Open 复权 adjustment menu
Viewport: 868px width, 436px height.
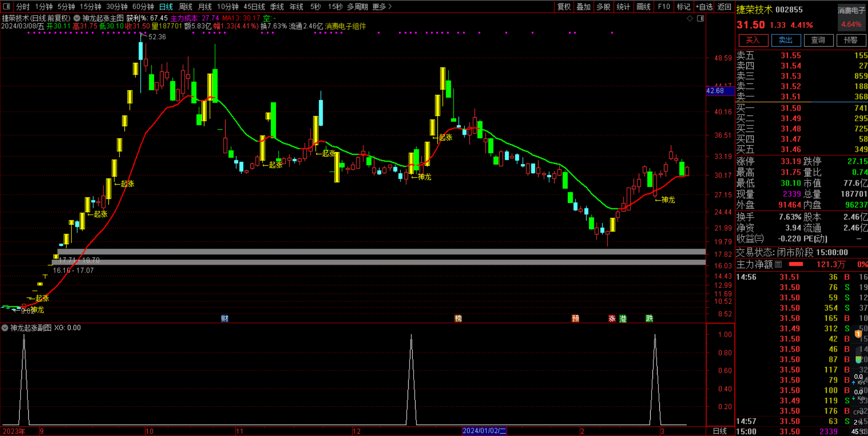coord(564,6)
